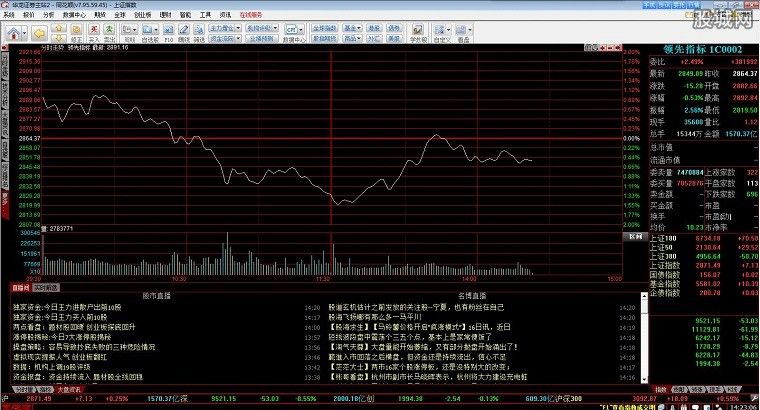
Task: Click the yellow back arrow icon
Action: [x=39, y=33]
